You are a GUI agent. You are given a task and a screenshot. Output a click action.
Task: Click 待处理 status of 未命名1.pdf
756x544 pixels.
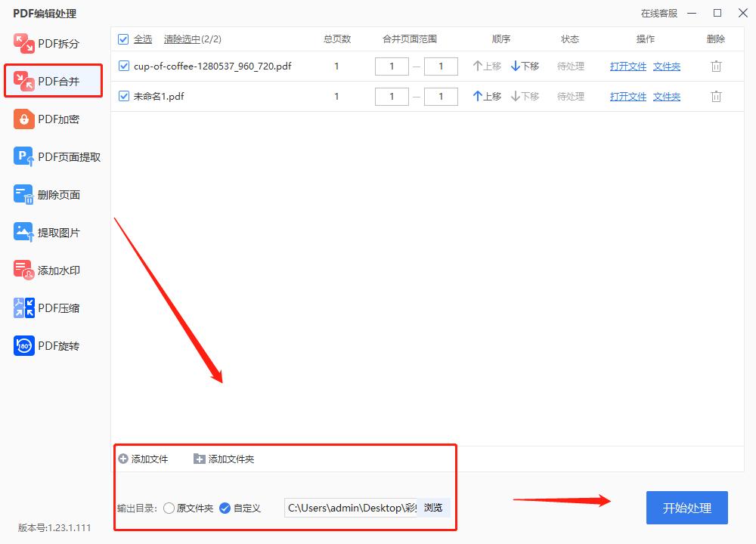570,97
